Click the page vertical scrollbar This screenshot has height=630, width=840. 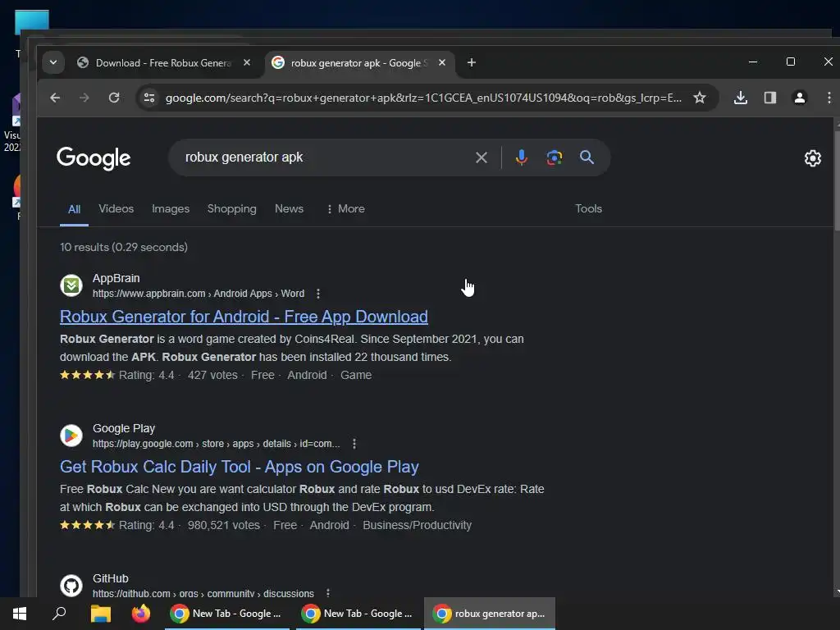click(x=836, y=180)
